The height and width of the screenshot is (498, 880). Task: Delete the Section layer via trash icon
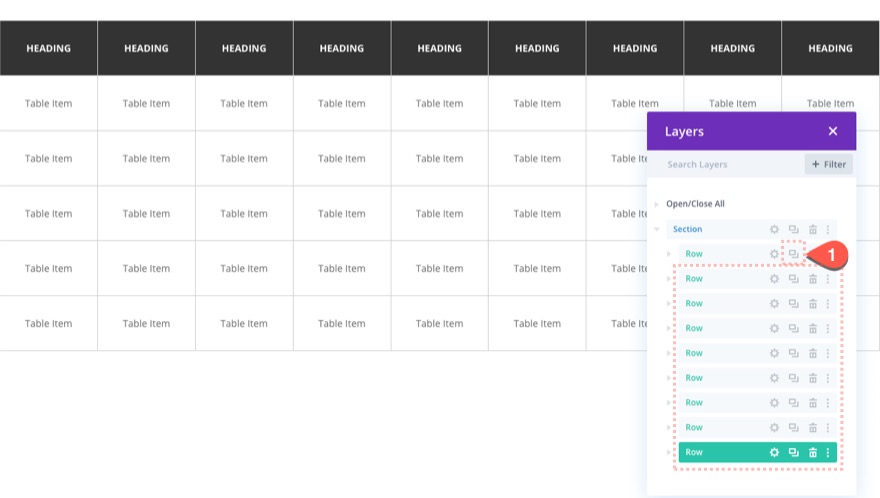click(812, 230)
